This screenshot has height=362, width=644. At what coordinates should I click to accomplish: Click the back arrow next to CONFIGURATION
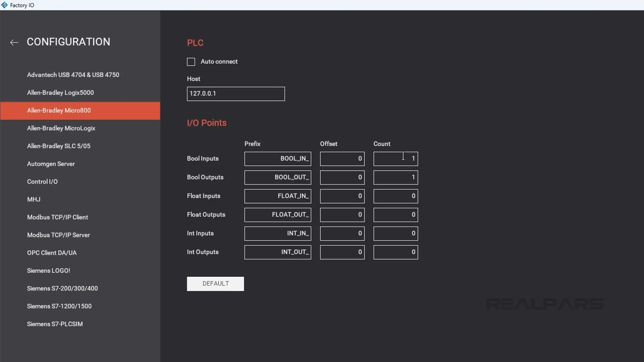14,42
